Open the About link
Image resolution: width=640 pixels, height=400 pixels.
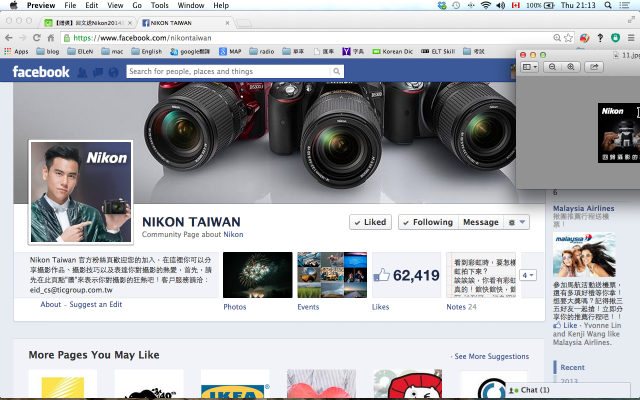click(51, 304)
